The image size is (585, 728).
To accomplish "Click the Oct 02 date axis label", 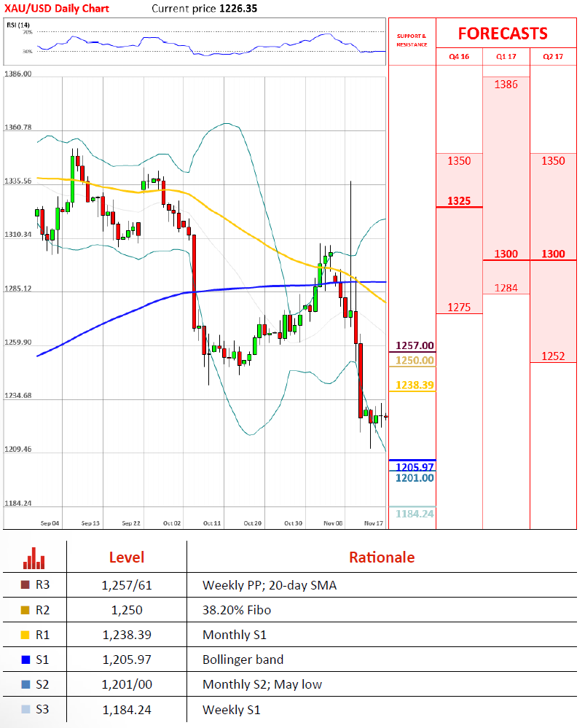I will (172, 523).
